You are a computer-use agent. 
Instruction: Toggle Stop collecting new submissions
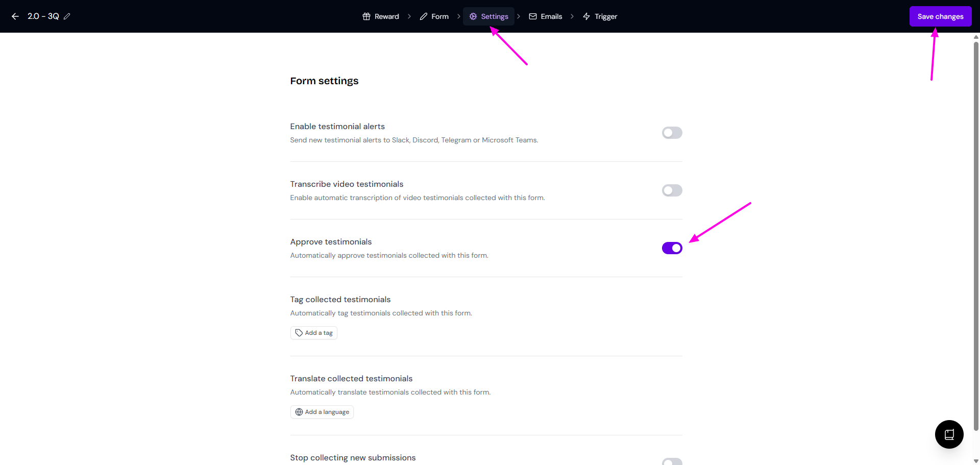coord(672,461)
